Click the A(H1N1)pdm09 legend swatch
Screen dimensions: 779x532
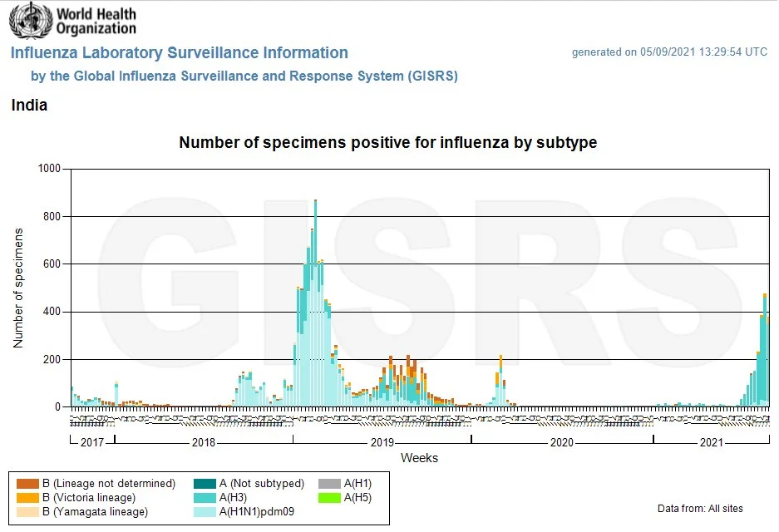(x=204, y=512)
